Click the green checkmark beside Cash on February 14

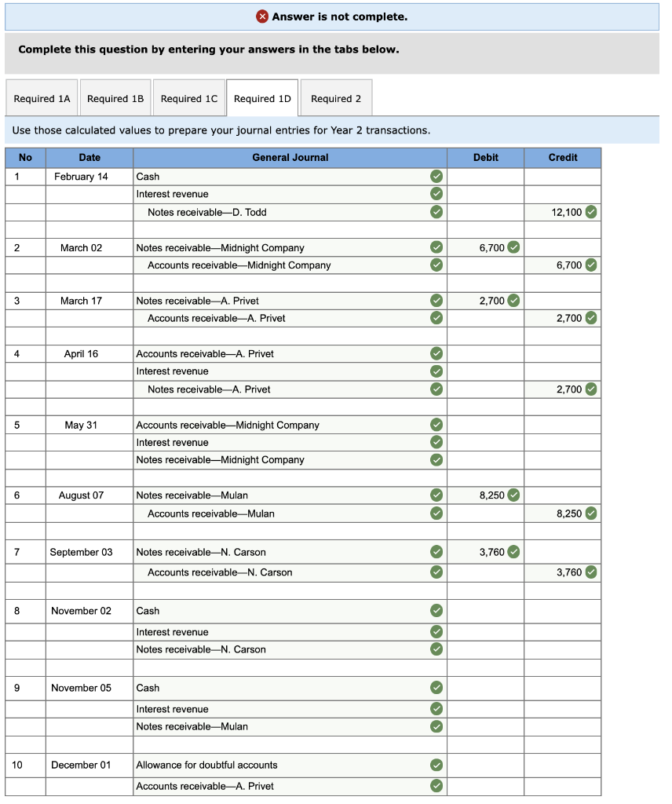click(x=436, y=176)
